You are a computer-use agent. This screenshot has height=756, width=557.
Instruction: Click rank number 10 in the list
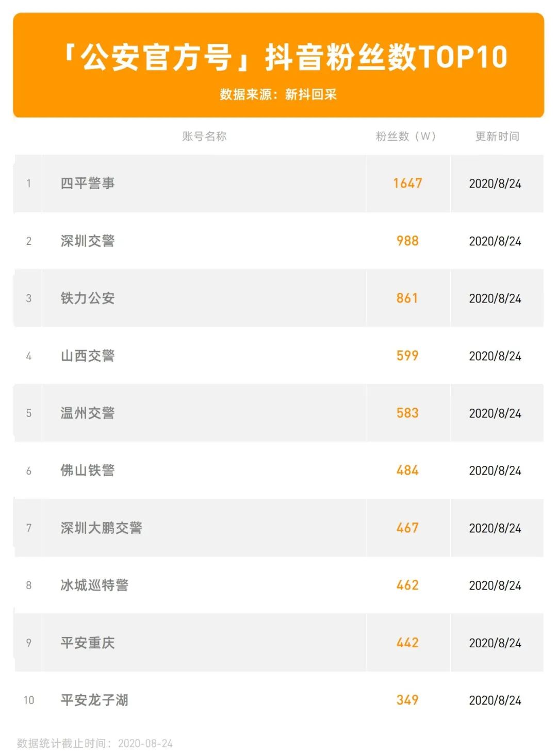29,700
